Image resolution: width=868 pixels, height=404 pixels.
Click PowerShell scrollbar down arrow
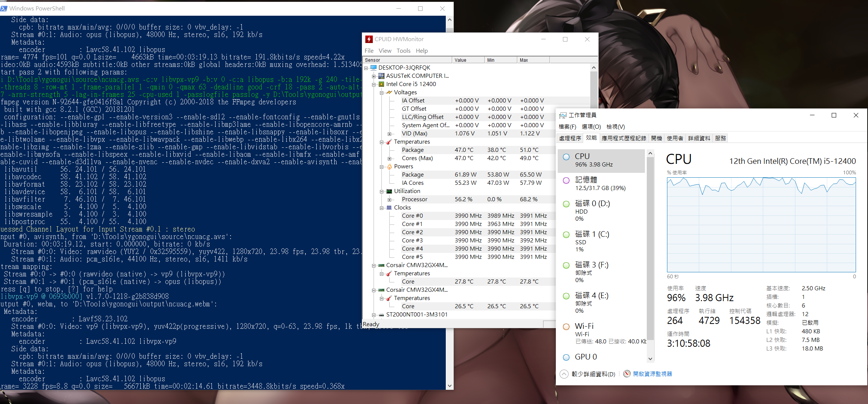450,386
